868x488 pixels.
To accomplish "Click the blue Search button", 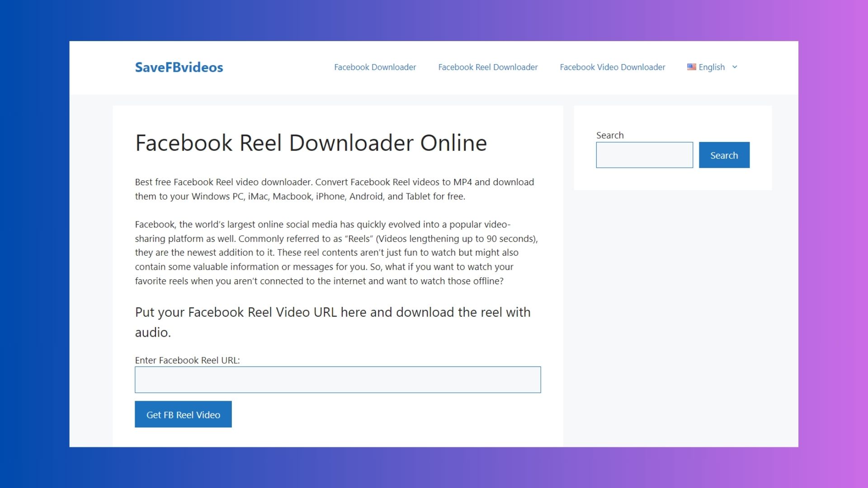I will coord(724,155).
